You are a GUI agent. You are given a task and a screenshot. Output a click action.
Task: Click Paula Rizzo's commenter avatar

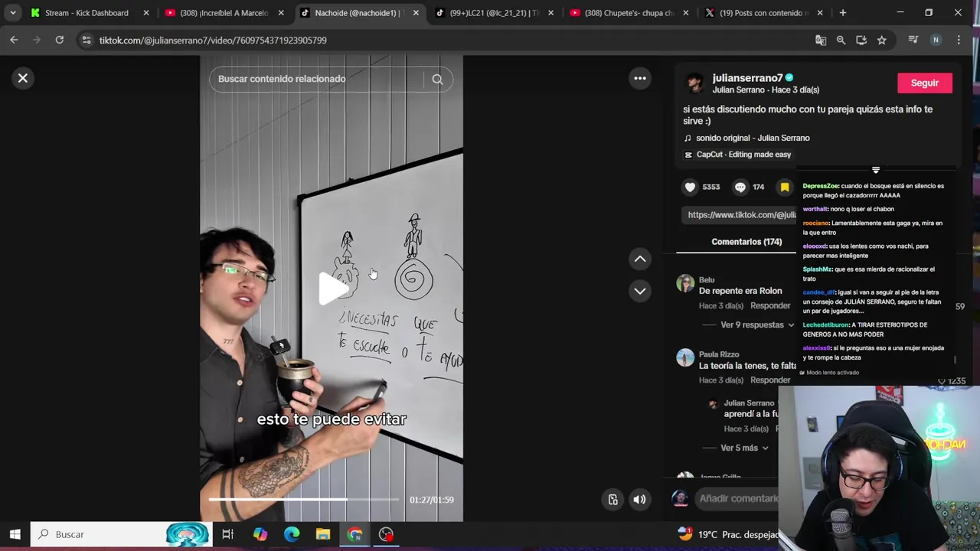[x=685, y=358]
